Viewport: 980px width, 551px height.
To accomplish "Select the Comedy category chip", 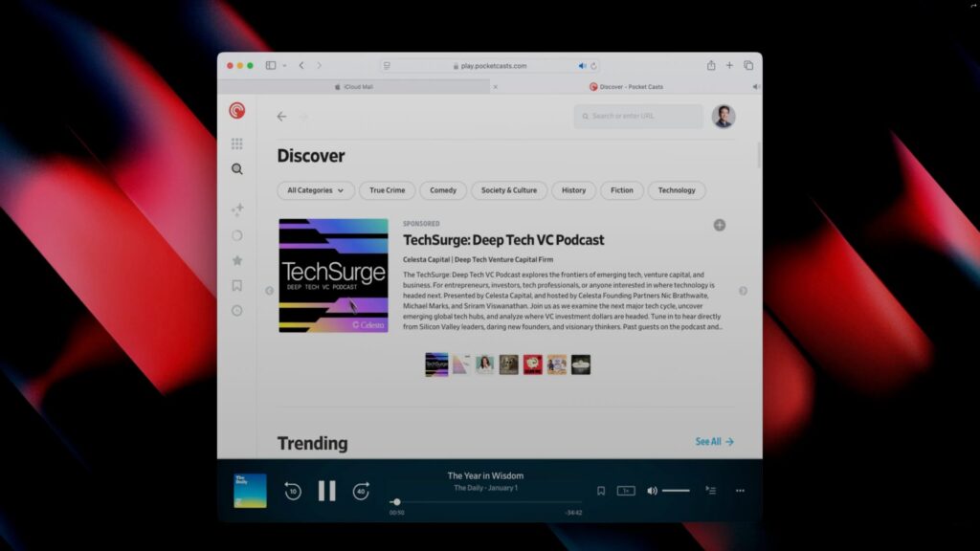I will point(442,190).
